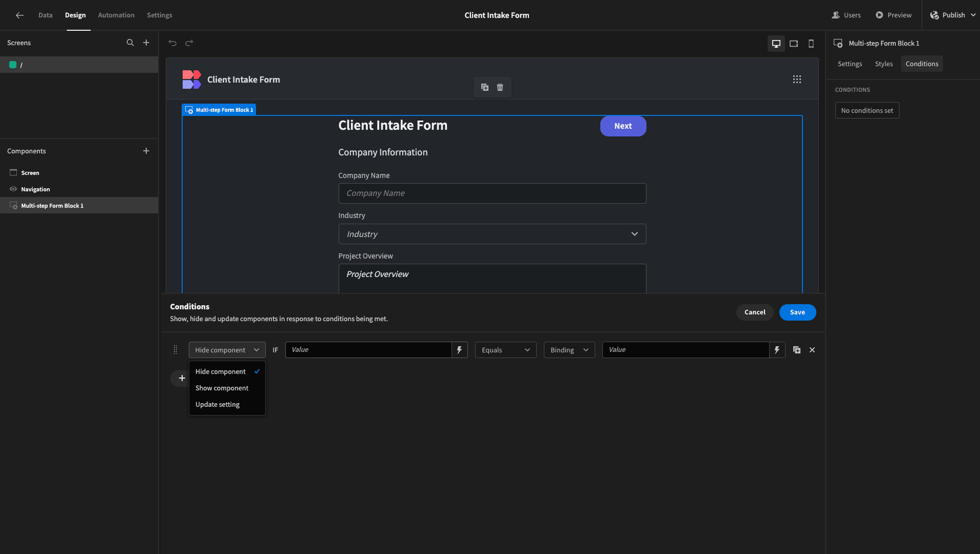Click the Multi-step Form Block panel icon
This screenshot has width=980, height=554.
tap(838, 44)
